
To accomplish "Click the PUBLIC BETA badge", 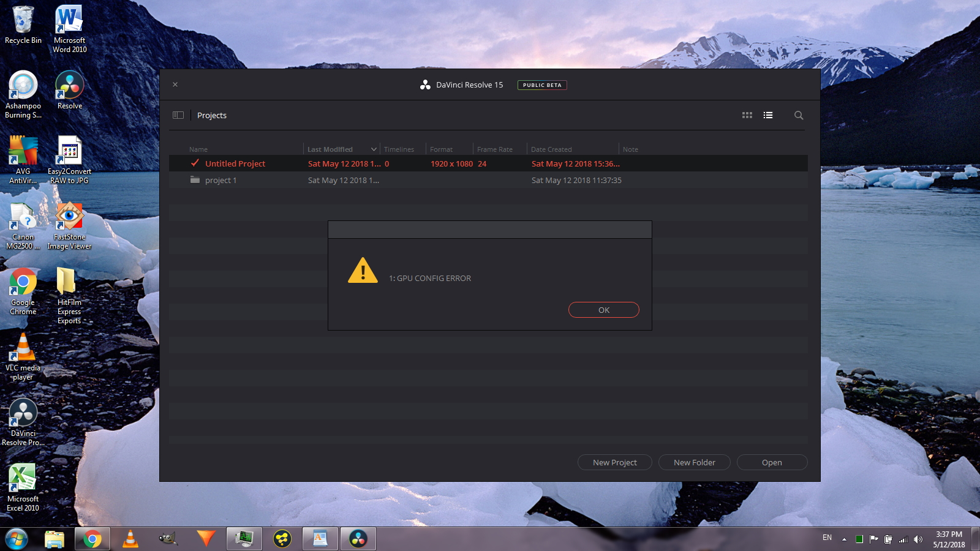I will pos(542,85).
